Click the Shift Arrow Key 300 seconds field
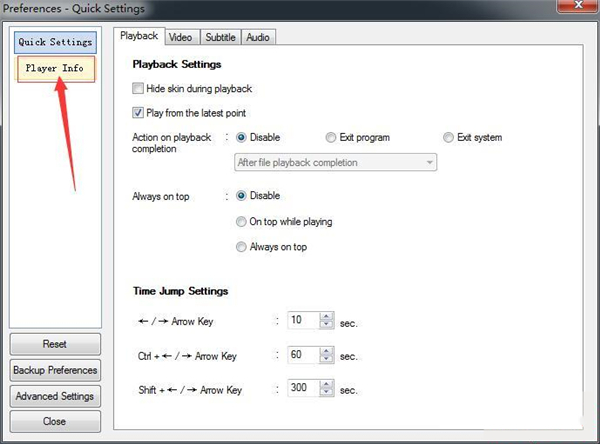 point(302,390)
